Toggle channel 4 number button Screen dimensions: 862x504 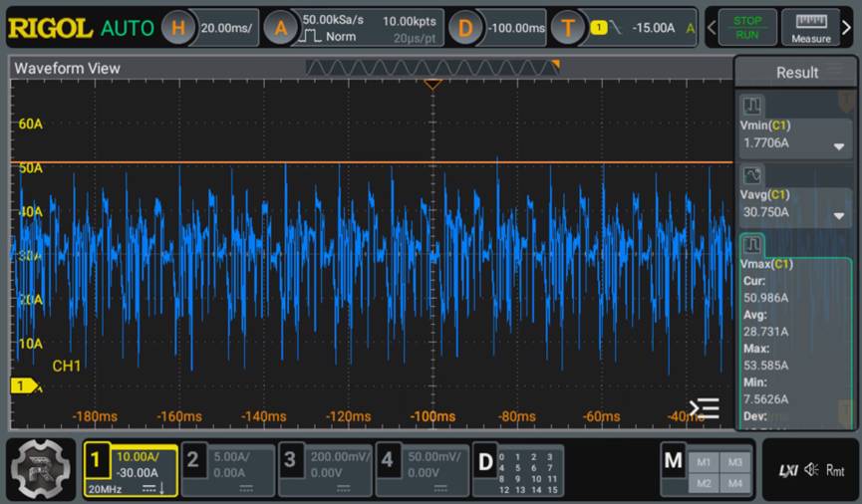(387, 459)
